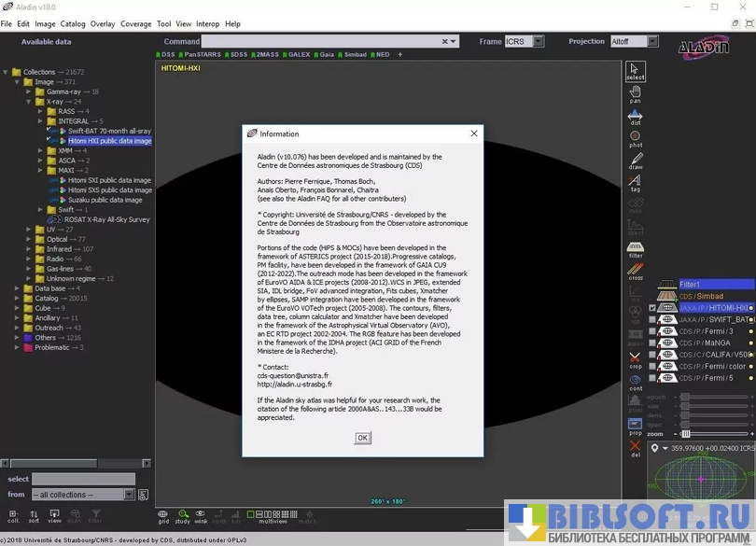
Task: Open the Interop menu
Action: [207, 24]
